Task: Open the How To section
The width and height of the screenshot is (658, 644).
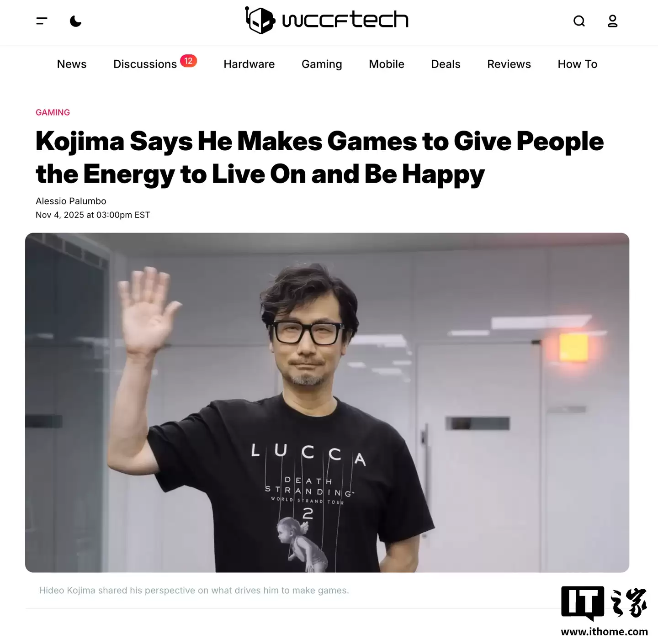Action: (x=578, y=64)
